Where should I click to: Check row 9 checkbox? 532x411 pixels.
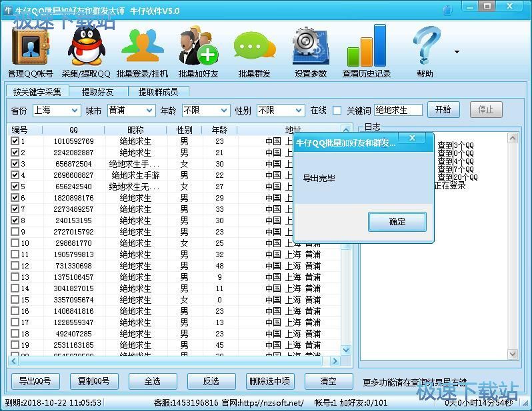(x=15, y=232)
